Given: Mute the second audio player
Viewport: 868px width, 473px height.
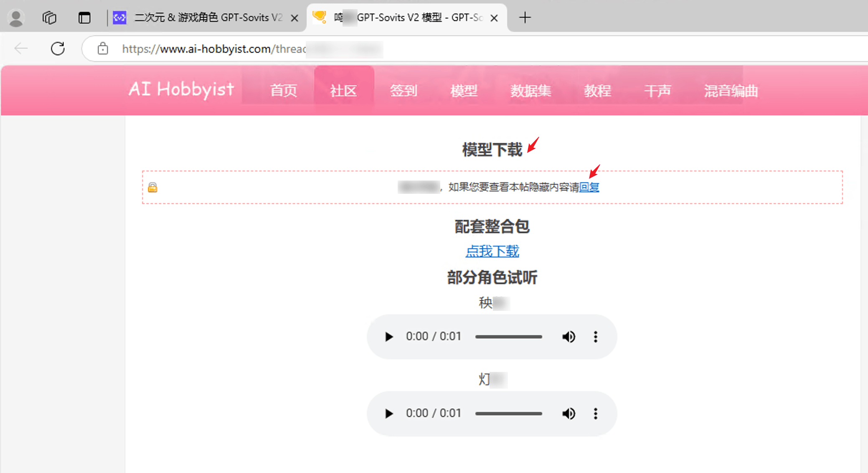Looking at the screenshot, I should pos(568,414).
